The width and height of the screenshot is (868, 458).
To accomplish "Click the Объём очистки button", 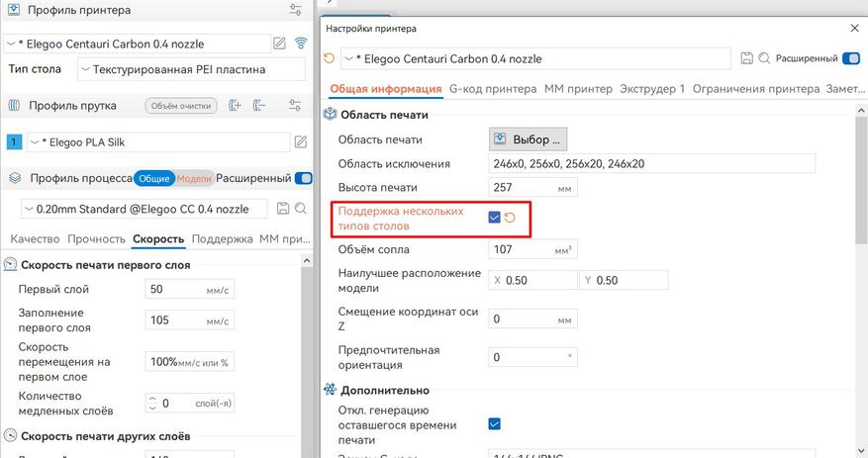I will [x=181, y=105].
